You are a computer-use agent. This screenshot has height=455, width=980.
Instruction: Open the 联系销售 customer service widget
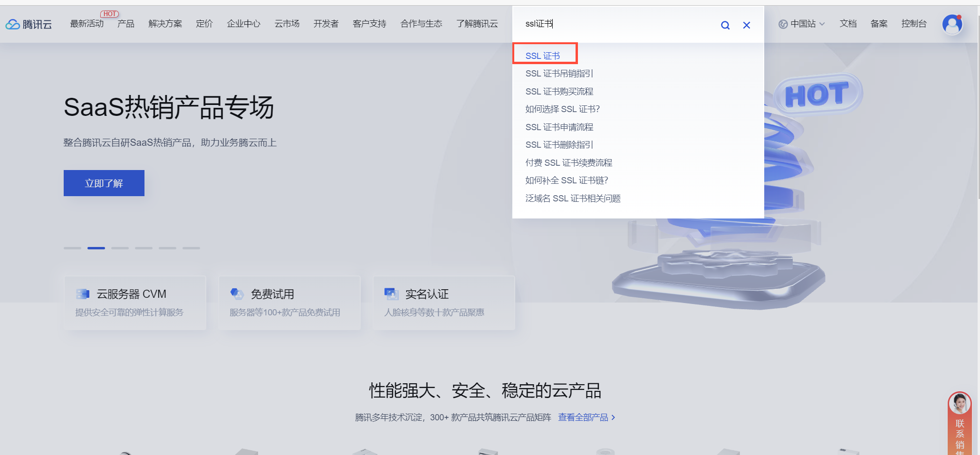[x=960, y=423]
